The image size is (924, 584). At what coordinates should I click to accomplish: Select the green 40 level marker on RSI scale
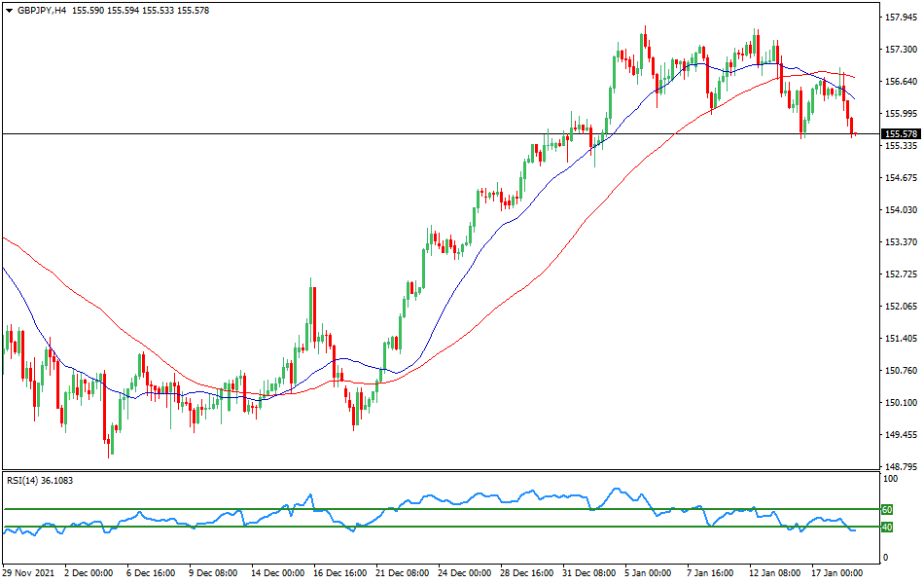(x=886, y=527)
